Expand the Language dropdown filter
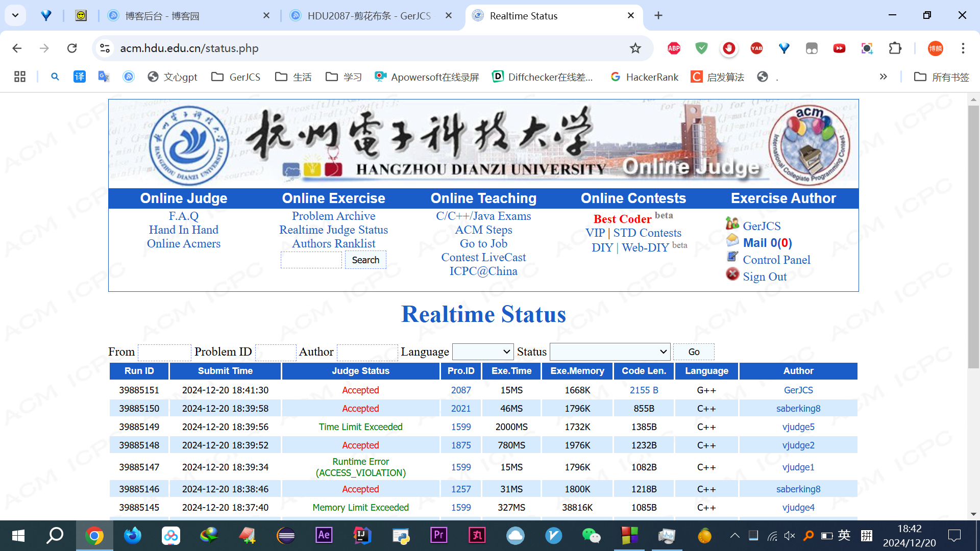The height and width of the screenshot is (551, 980). click(483, 352)
